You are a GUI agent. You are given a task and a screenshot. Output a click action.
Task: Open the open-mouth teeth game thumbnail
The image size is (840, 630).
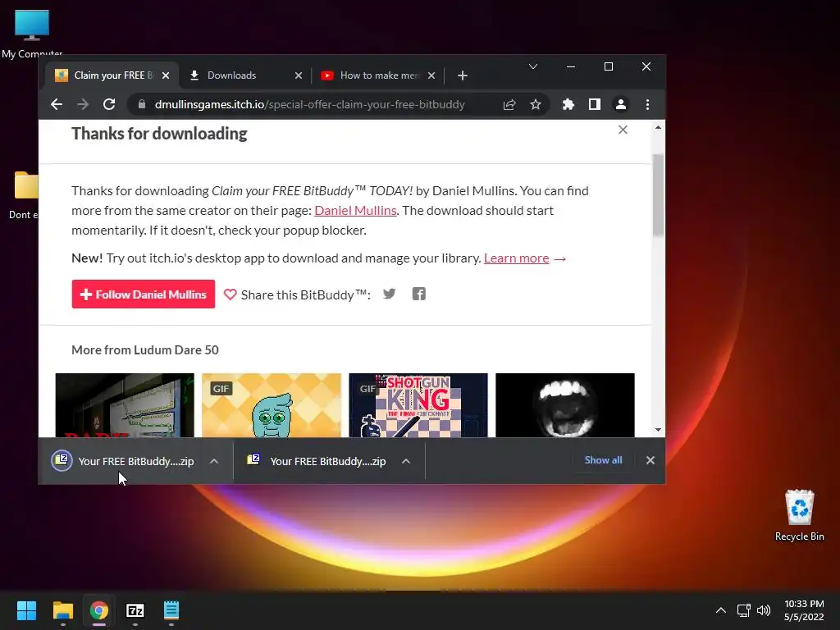tap(565, 405)
